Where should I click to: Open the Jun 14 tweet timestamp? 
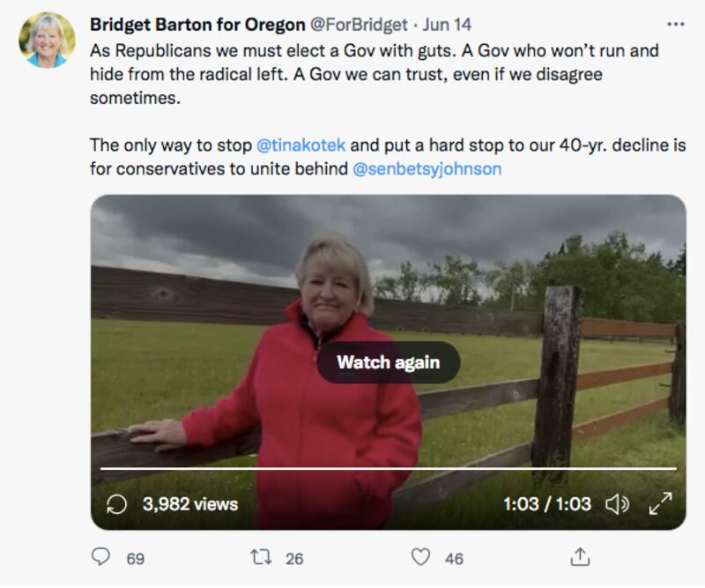(447, 25)
